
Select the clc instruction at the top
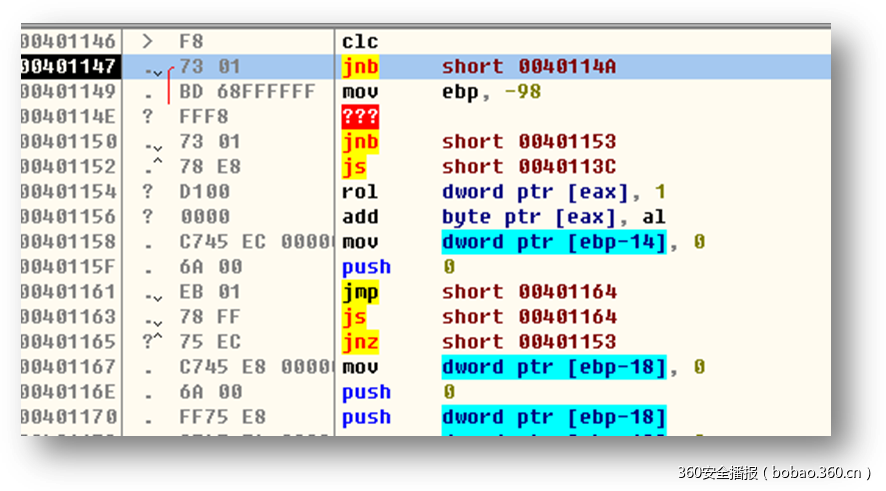(360, 42)
